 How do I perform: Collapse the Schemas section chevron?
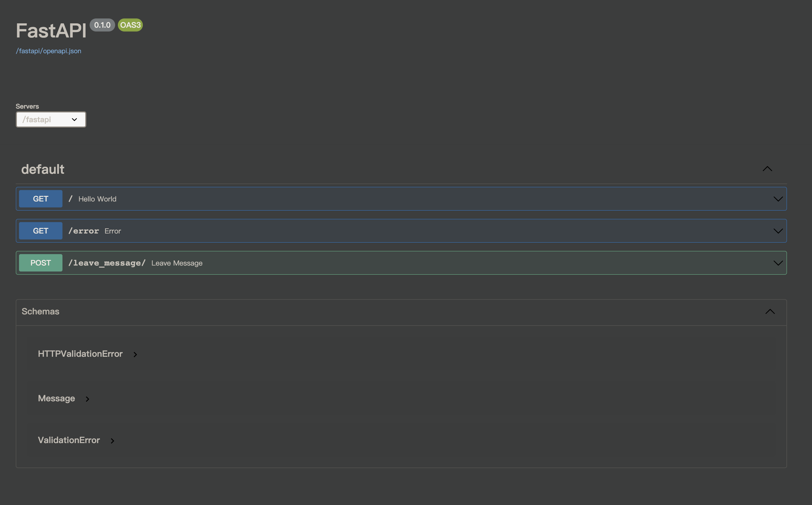click(770, 312)
